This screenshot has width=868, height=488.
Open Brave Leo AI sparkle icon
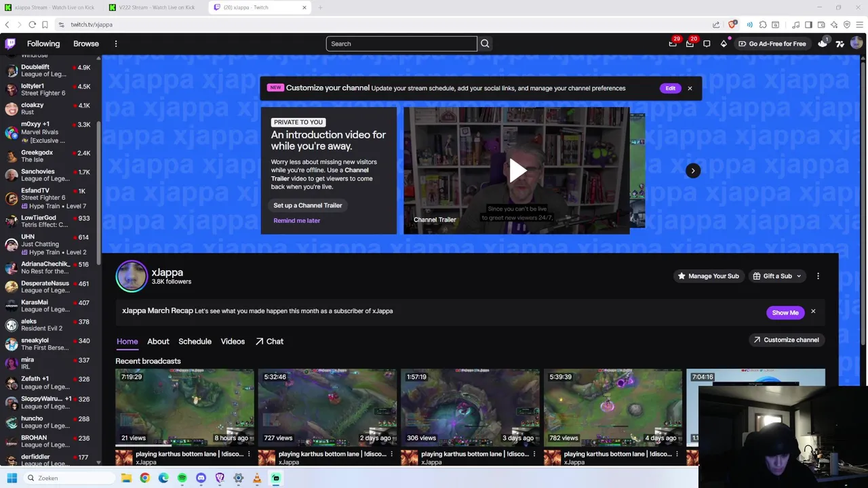coord(834,24)
